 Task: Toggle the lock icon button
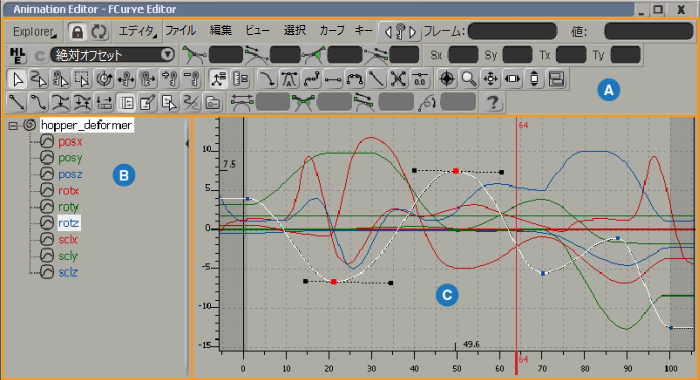tap(77, 32)
